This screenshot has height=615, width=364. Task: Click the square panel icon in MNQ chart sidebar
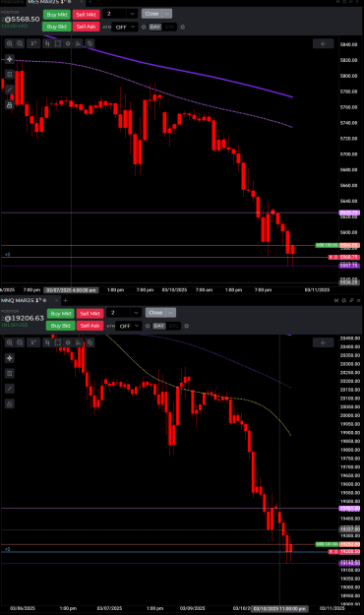(10, 373)
